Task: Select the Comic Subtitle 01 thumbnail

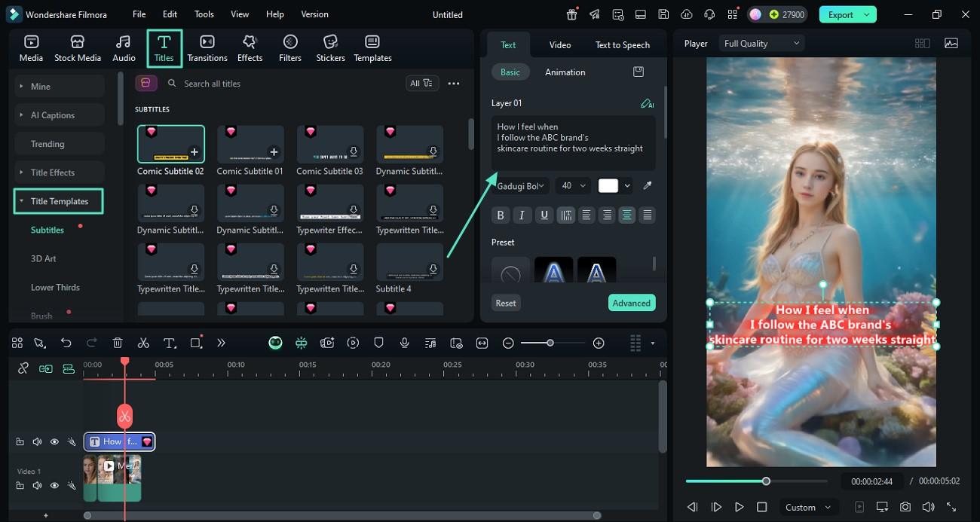Action: [250, 145]
